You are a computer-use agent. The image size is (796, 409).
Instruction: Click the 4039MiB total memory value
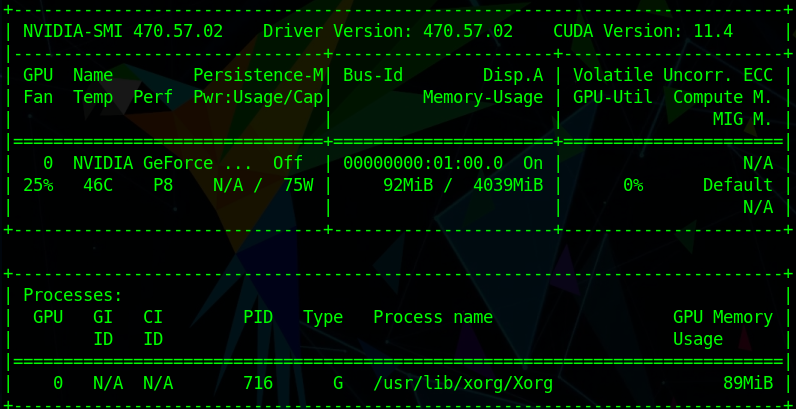[508, 185]
